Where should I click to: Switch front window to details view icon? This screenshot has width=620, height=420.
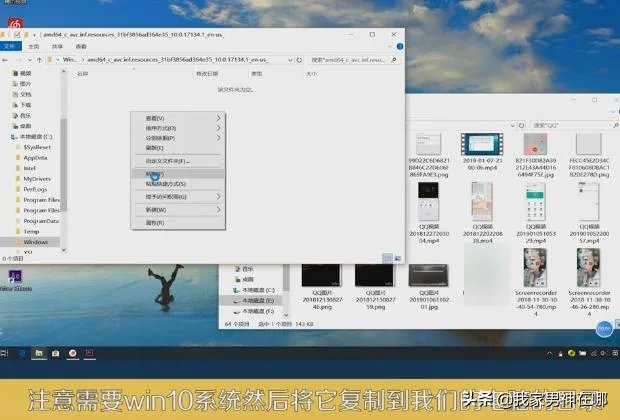(x=388, y=258)
